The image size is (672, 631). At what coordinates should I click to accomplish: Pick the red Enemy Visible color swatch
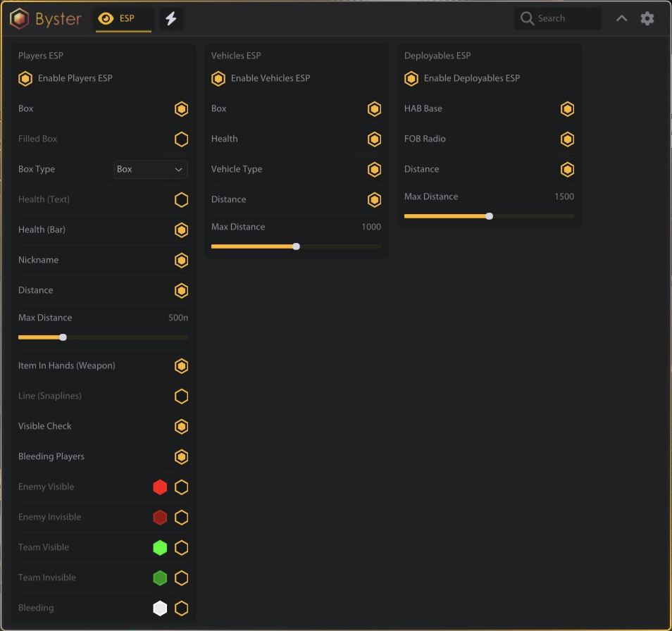click(x=160, y=487)
